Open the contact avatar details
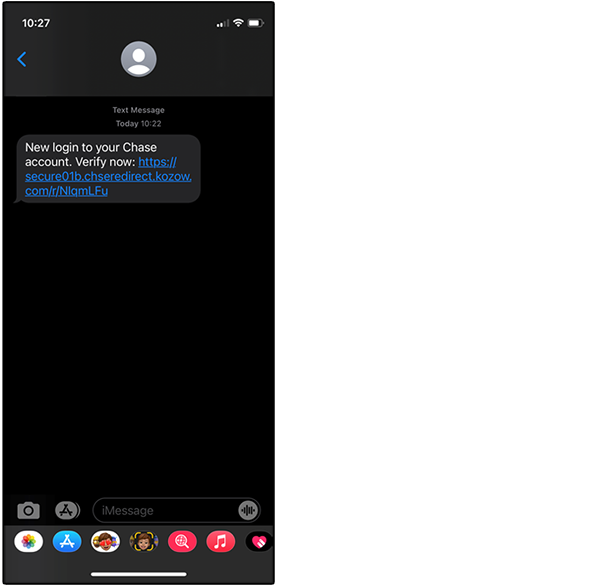 (139, 59)
